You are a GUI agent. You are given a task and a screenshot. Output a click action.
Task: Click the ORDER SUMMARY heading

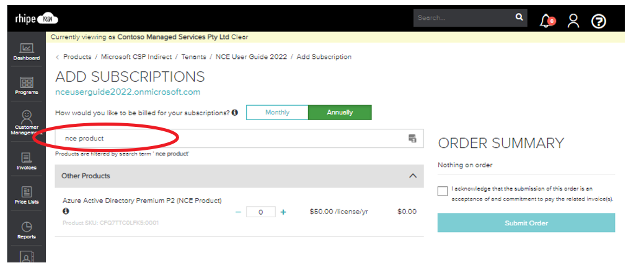pyautogui.click(x=501, y=143)
